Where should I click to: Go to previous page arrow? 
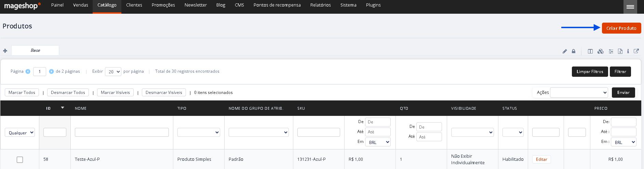pos(28,71)
